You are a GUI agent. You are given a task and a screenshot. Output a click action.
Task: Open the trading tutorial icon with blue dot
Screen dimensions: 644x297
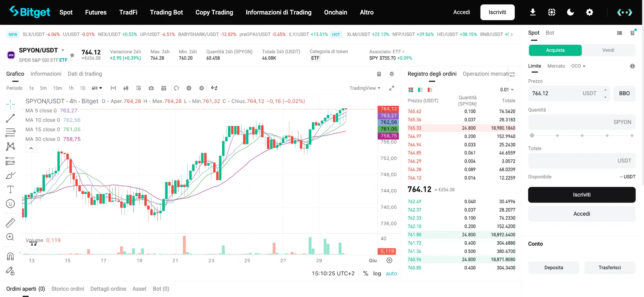click(x=632, y=33)
